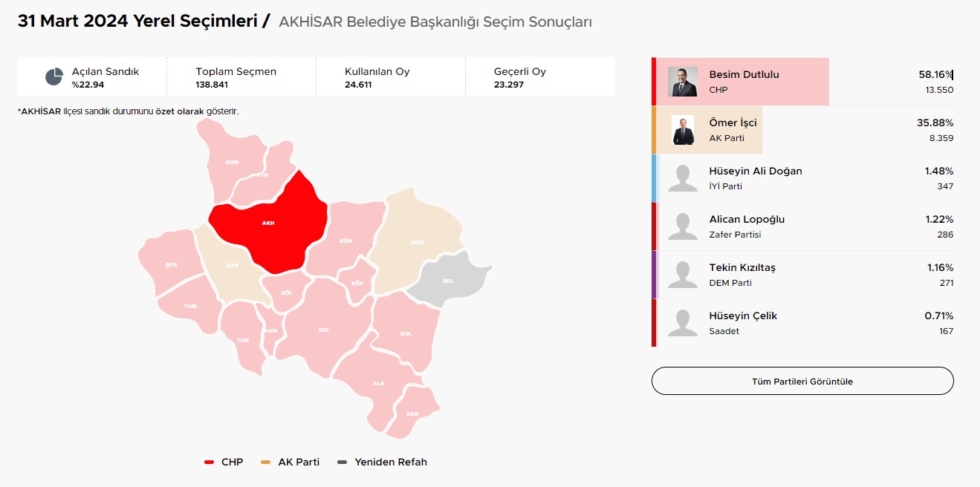Select the SOM district on the map
The width and height of the screenshot is (980, 487).
(x=232, y=162)
